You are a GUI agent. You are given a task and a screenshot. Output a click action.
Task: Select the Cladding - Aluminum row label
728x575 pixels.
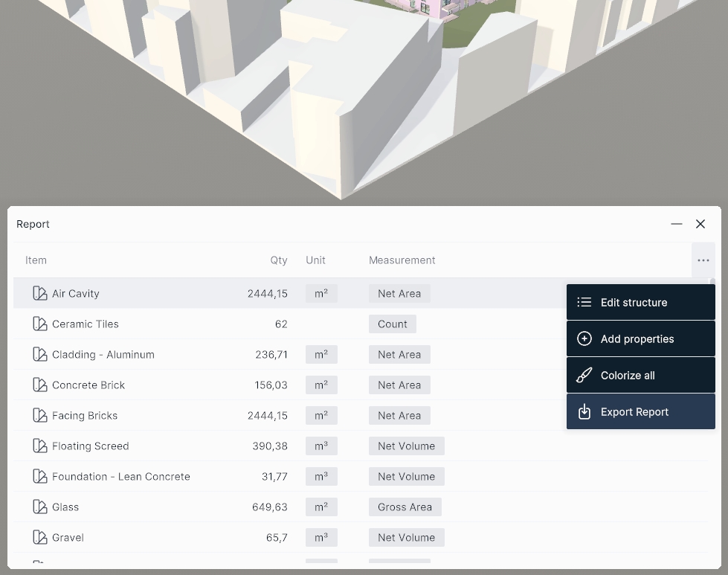[103, 354]
